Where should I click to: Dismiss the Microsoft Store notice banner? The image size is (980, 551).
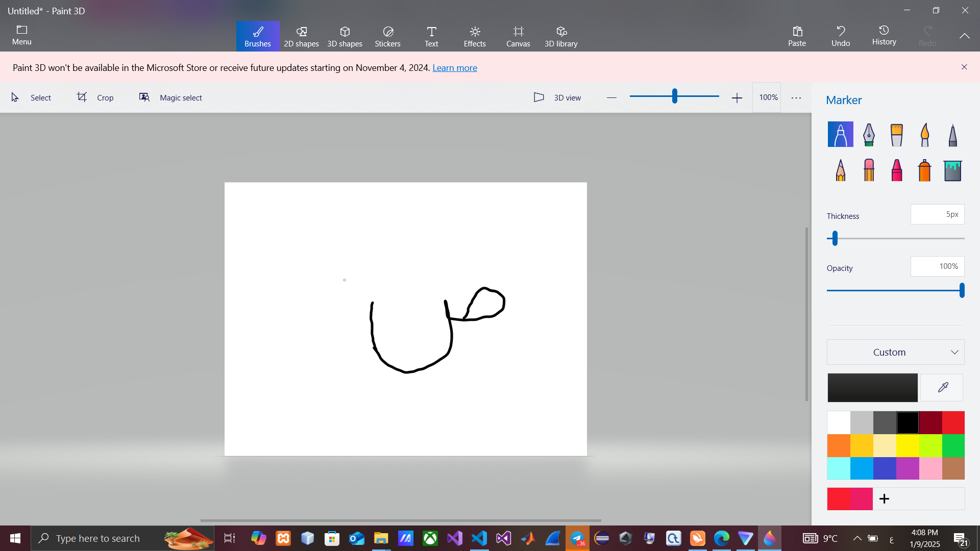[964, 67]
